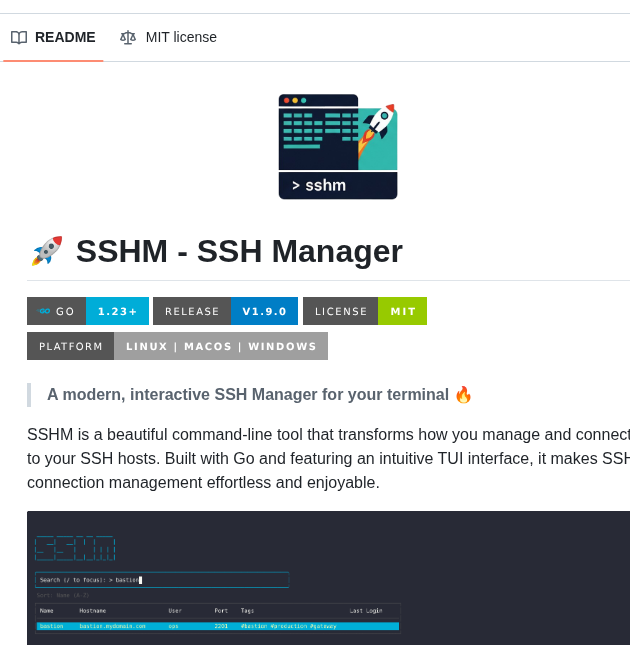630x645 pixels.
Task: Switch to the README tab
Action: (x=54, y=37)
